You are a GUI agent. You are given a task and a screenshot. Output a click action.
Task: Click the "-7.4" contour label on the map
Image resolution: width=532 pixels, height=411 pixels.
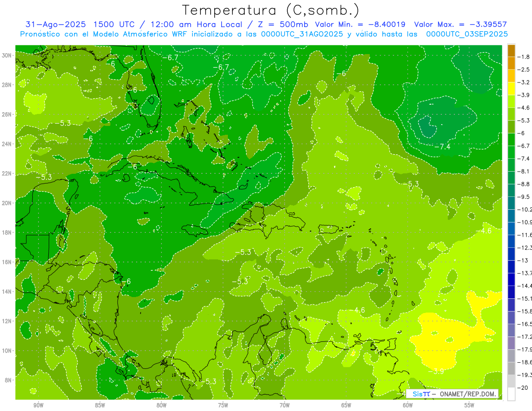point(442,147)
